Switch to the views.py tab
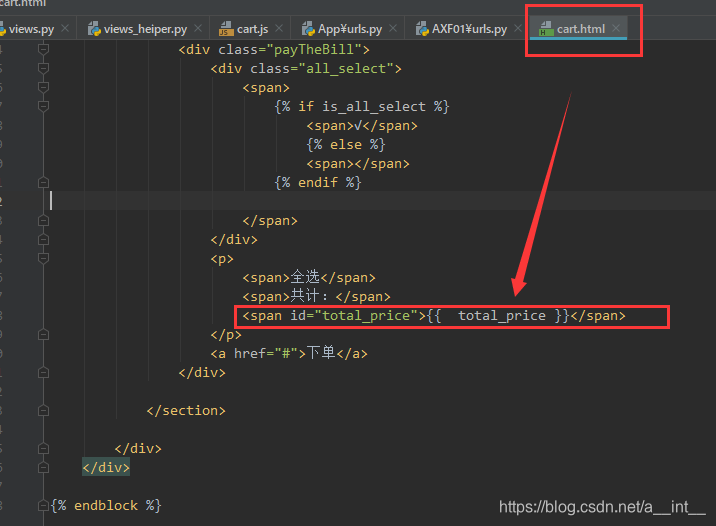 31,29
